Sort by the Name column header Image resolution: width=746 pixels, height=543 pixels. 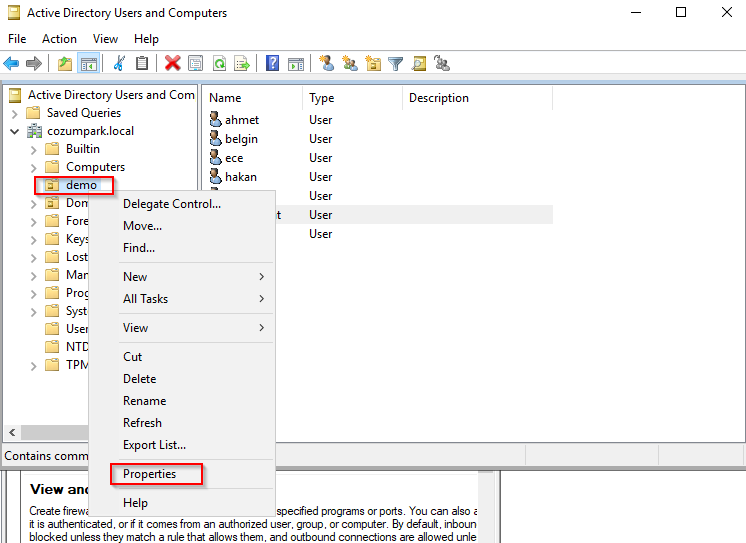click(x=252, y=98)
